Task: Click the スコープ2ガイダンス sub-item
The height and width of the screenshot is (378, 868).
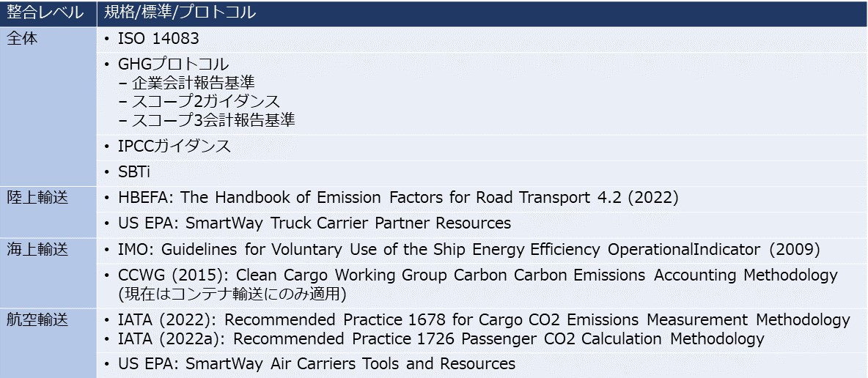Action: point(206,102)
